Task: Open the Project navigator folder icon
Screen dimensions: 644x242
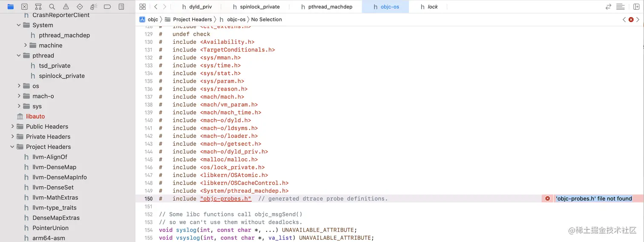Action: [x=11, y=7]
